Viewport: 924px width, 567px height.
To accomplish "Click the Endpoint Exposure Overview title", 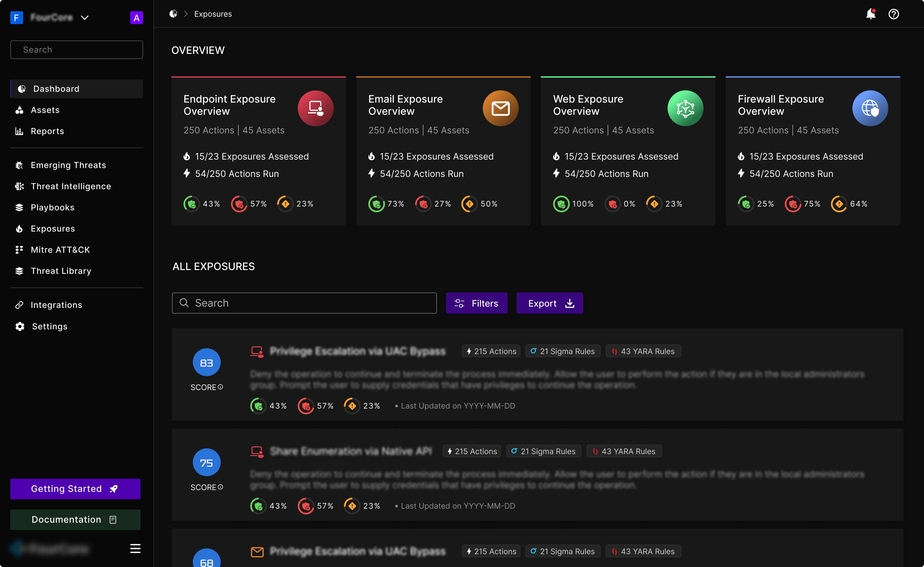I will [x=230, y=105].
